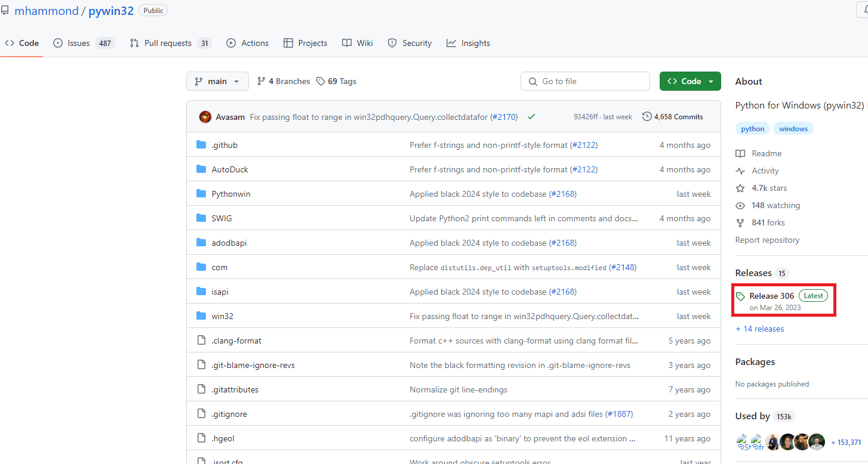Click the .gitattributes file icon
868x464 pixels.
201,389
